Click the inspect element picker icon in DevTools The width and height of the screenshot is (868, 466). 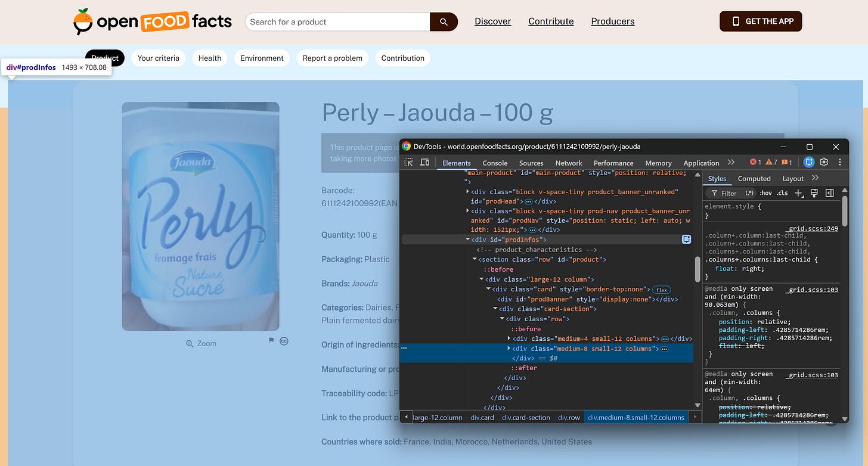click(x=408, y=162)
